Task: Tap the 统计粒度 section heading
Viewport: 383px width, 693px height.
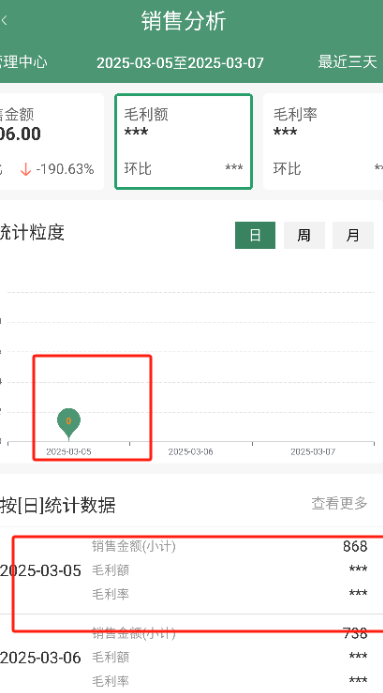Action: click(x=32, y=232)
